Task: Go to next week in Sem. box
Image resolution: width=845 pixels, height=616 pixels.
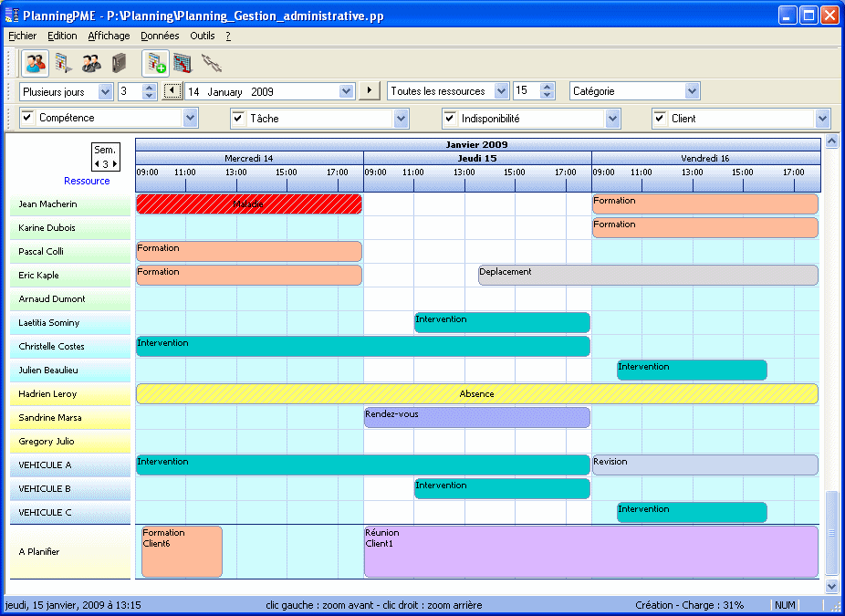Action: coord(115,164)
